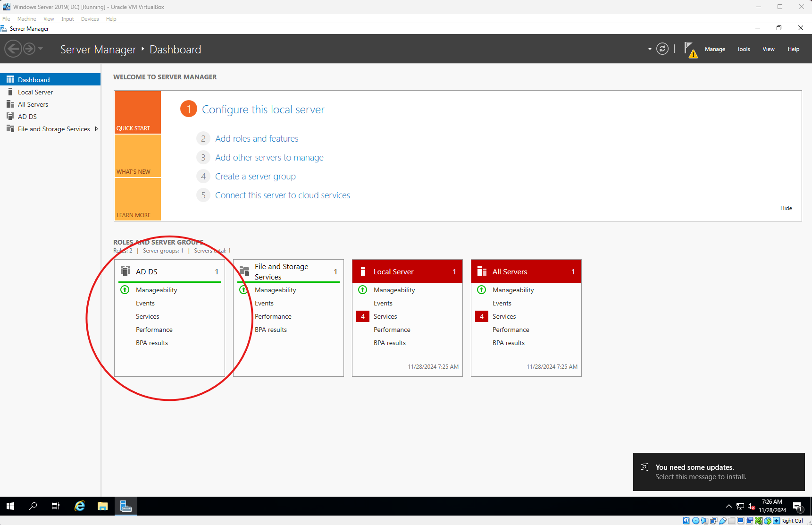Screen dimensions: 812x525
Task: Open the AD DS role tile header
Action: (x=170, y=271)
